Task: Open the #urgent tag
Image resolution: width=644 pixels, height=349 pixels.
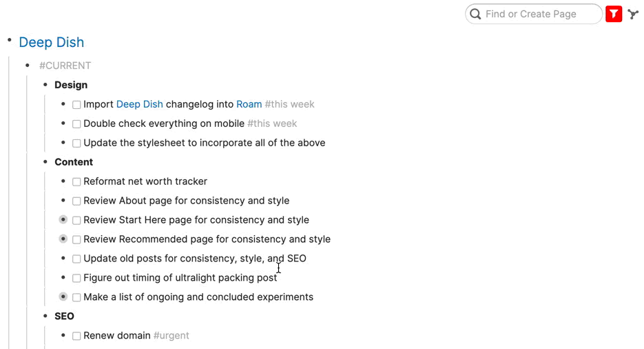Action: point(171,336)
